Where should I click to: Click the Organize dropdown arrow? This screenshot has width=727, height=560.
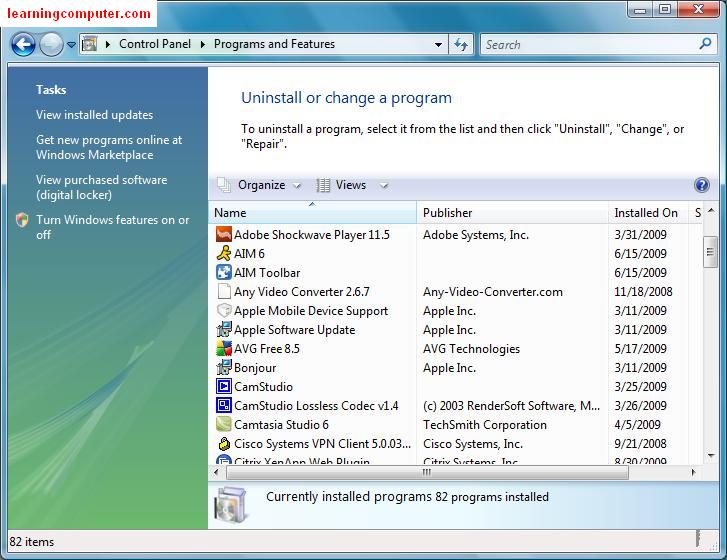pyautogui.click(x=297, y=185)
